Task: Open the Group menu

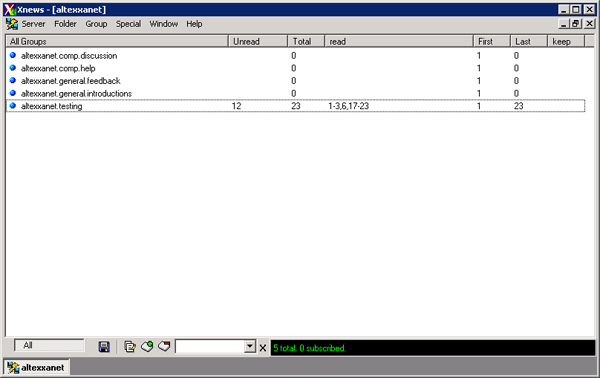Action: tap(96, 24)
